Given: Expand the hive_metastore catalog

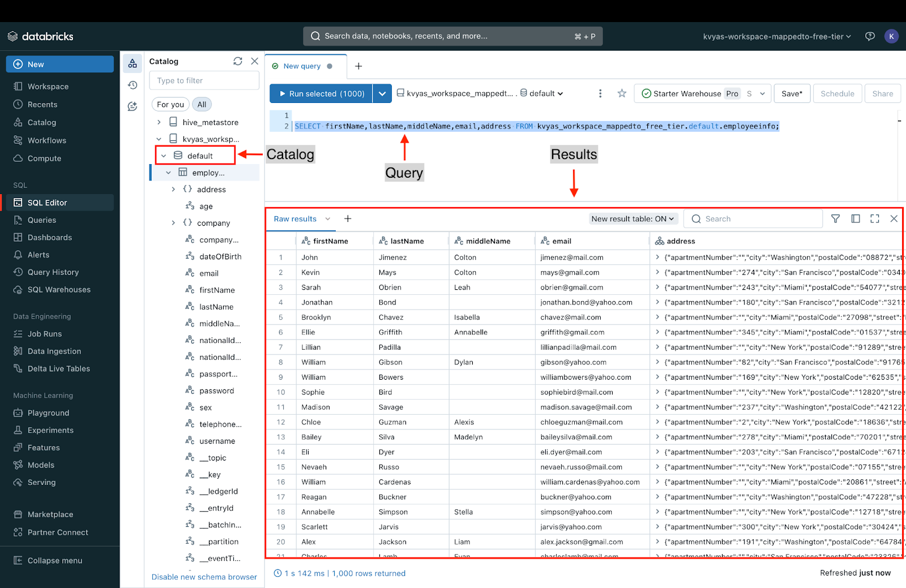Looking at the screenshot, I should (x=159, y=122).
